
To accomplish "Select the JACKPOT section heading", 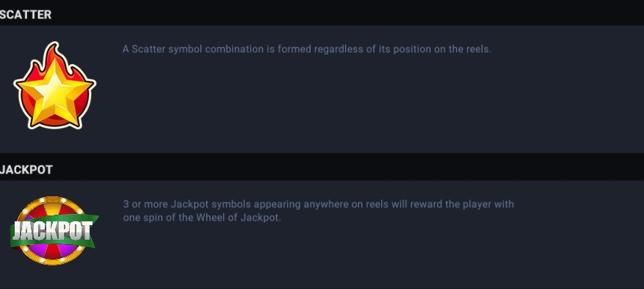I will [x=26, y=170].
